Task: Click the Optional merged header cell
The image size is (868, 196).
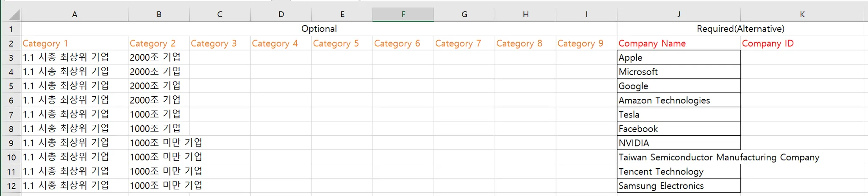Action: tap(319, 29)
